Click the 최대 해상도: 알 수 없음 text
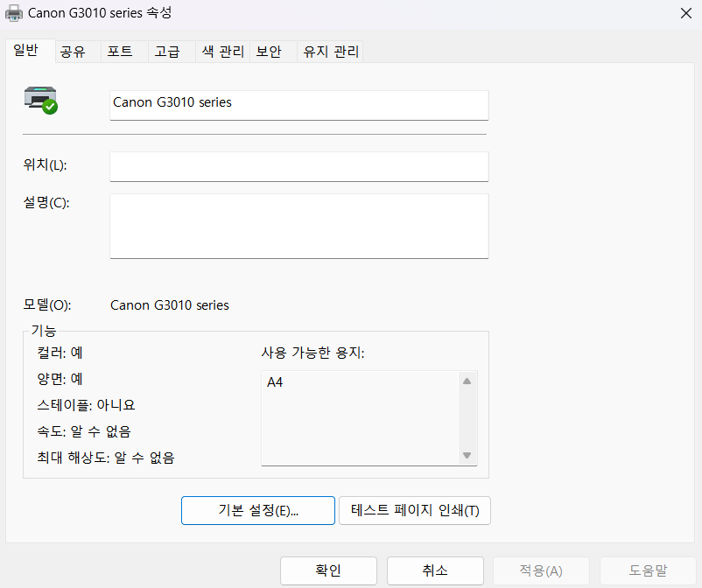 point(106,458)
